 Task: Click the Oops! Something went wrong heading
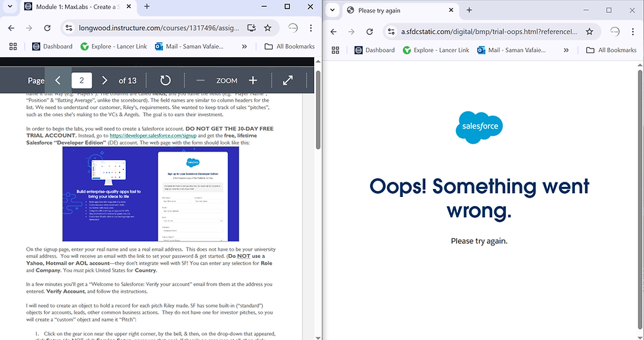(479, 198)
